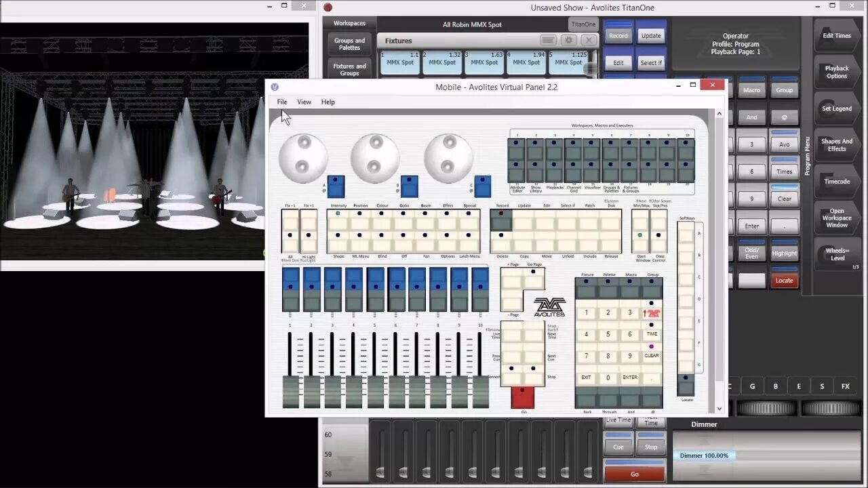Click the panel Copy key
Viewport: 868px width, 488px height.
[x=524, y=242]
